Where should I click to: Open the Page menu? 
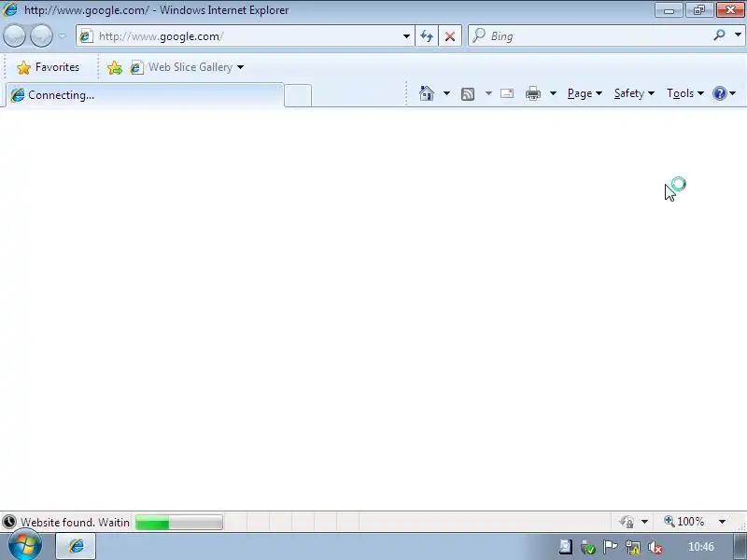click(x=585, y=93)
